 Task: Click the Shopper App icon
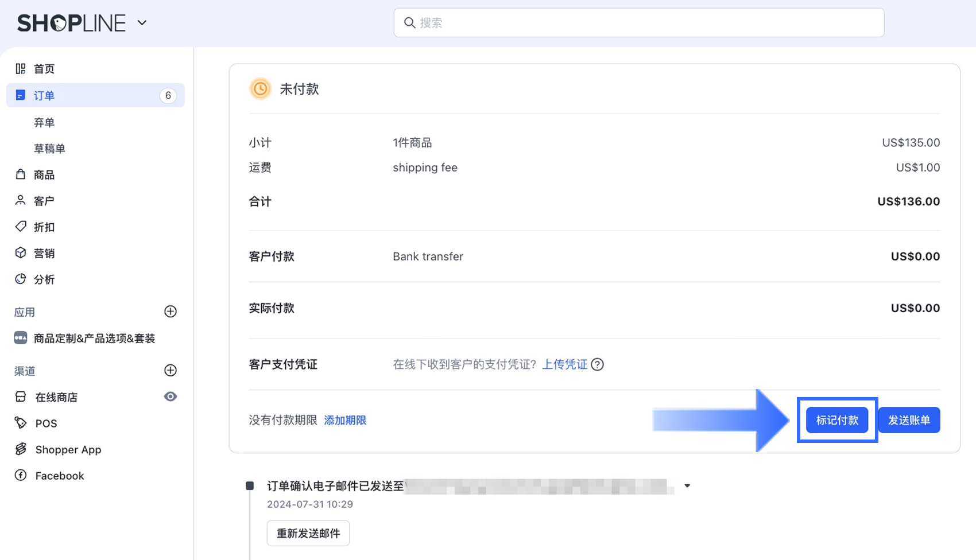(x=21, y=449)
